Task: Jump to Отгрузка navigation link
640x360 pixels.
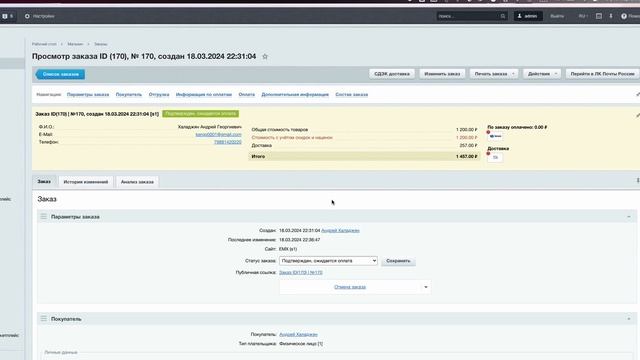Action: (x=159, y=95)
